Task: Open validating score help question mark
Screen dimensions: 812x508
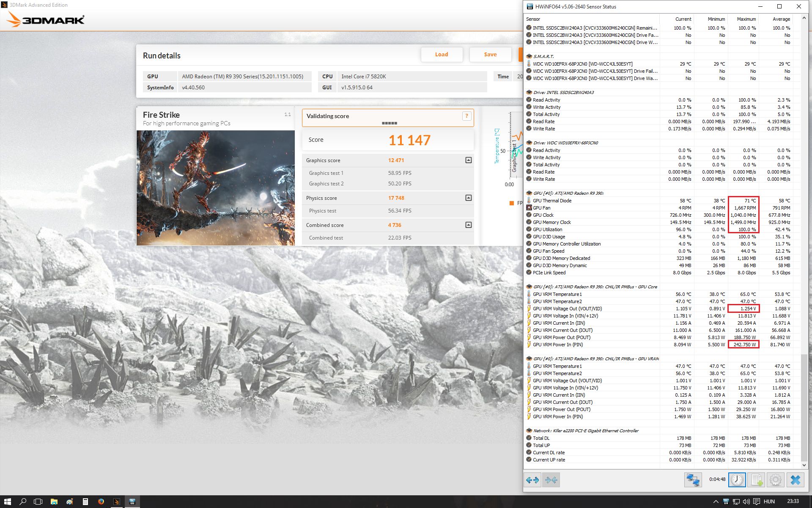Action: tap(467, 116)
